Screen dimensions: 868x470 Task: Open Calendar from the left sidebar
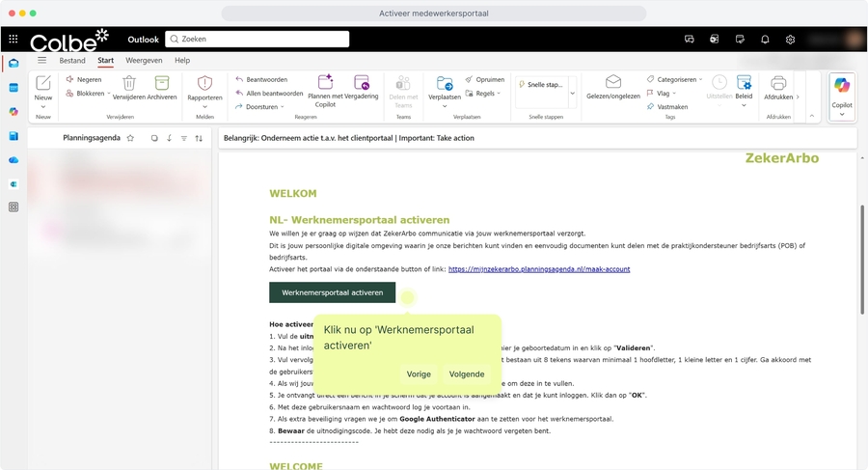point(14,88)
